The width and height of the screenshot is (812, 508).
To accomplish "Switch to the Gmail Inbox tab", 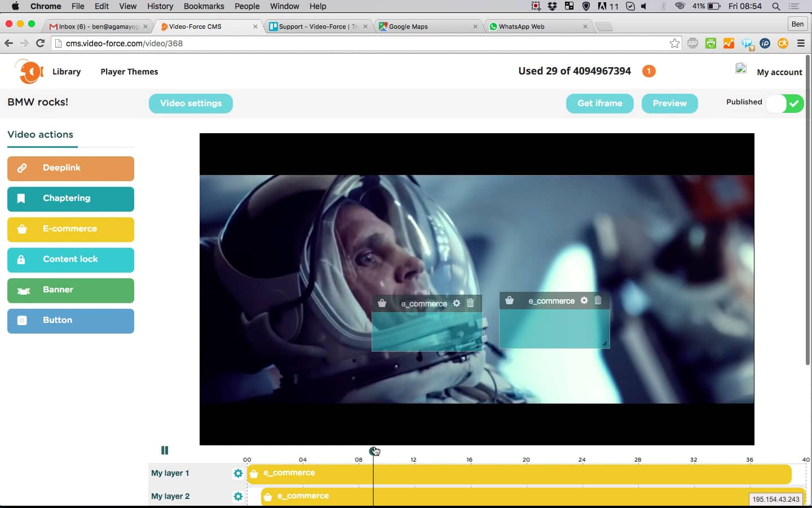I will pos(96,27).
